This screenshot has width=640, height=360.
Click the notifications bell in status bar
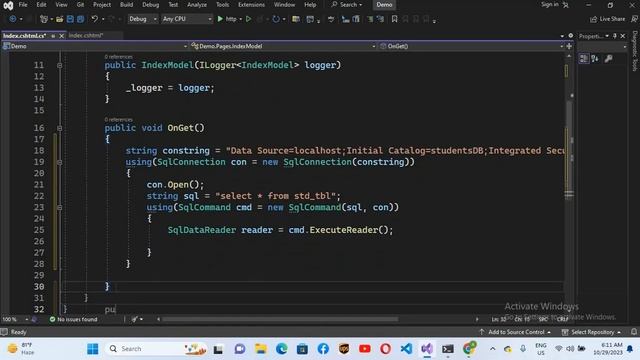[x=634, y=332]
